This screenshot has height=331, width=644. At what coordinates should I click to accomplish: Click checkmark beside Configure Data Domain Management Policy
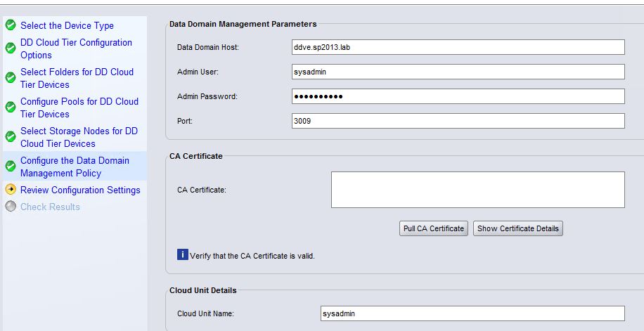coord(11,167)
